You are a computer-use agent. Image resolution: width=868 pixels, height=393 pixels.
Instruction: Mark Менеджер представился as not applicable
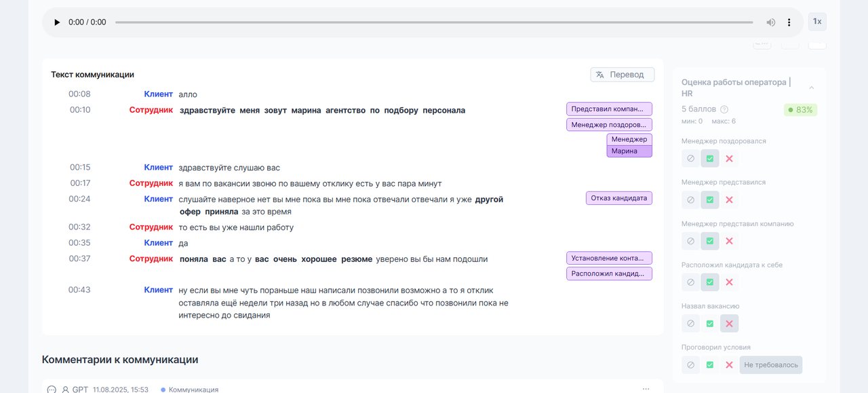[x=690, y=200]
